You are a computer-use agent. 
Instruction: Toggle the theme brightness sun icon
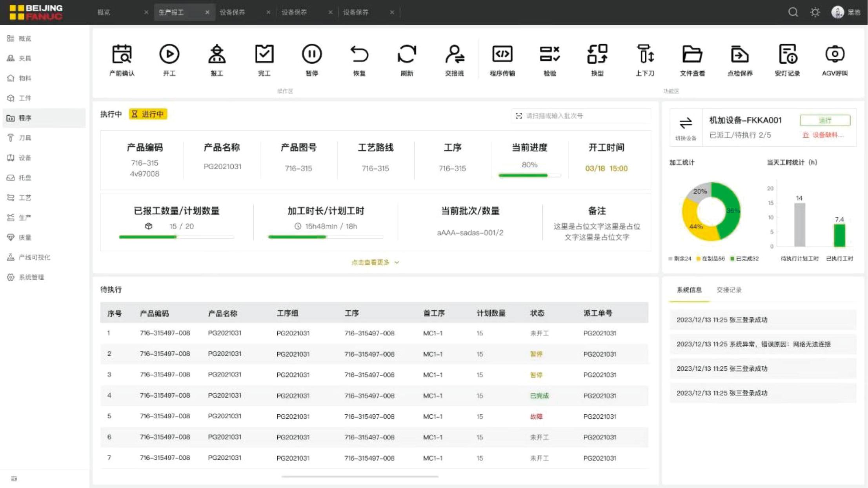coord(815,12)
